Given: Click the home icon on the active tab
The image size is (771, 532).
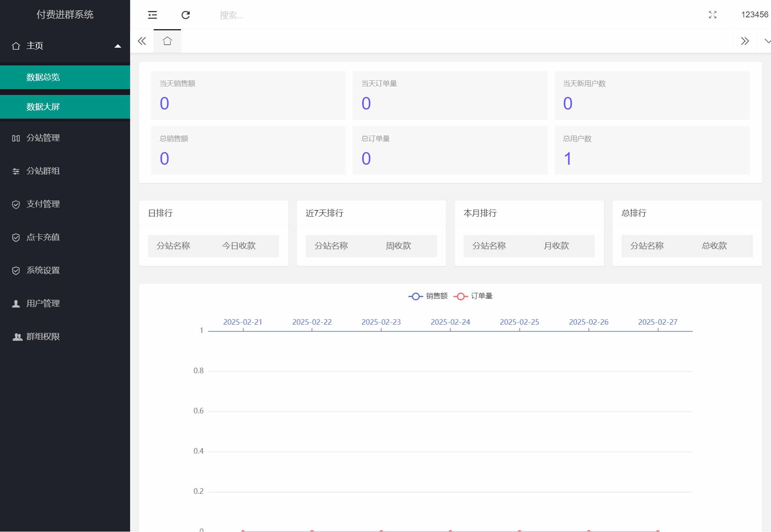Looking at the screenshot, I should coord(167,41).
